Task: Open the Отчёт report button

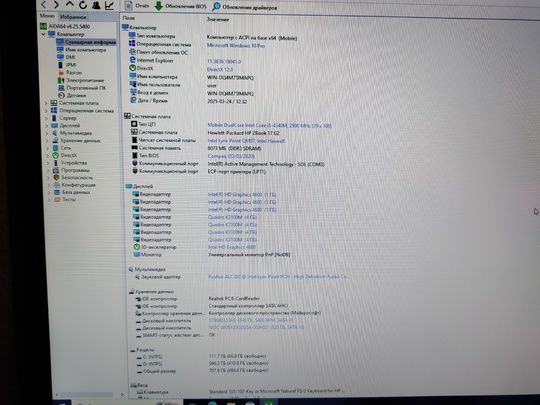Action: coord(137,6)
